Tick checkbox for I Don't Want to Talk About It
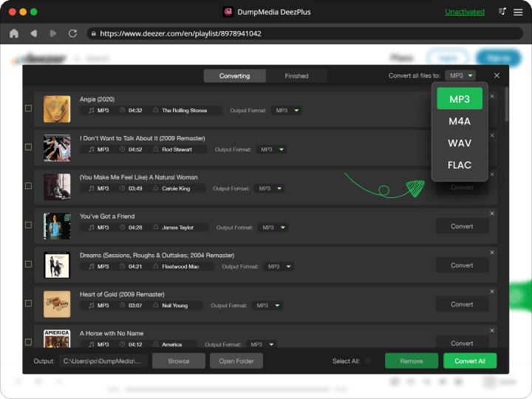 29,147
